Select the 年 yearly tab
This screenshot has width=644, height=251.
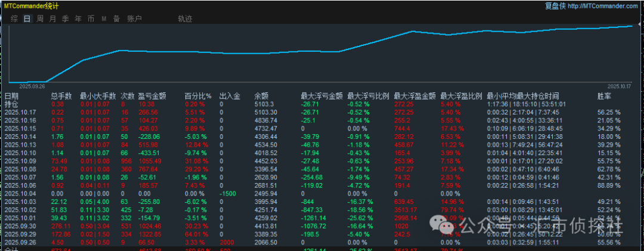coord(78,18)
